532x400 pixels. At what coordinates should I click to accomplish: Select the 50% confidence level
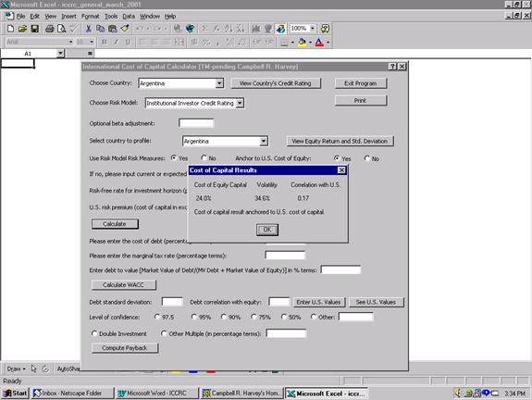point(283,317)
